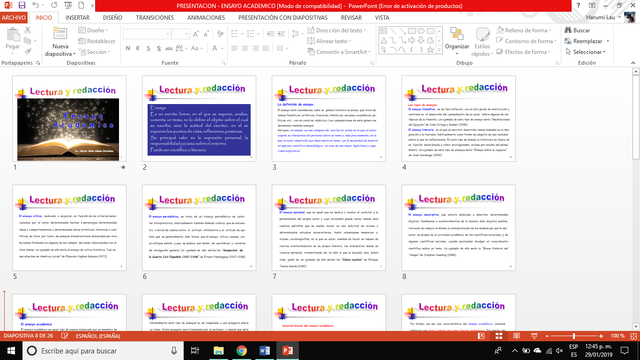The width and height of the screenshot is (640, 360).
Task: Select slide 6 thumbnail
Action: 199,227
